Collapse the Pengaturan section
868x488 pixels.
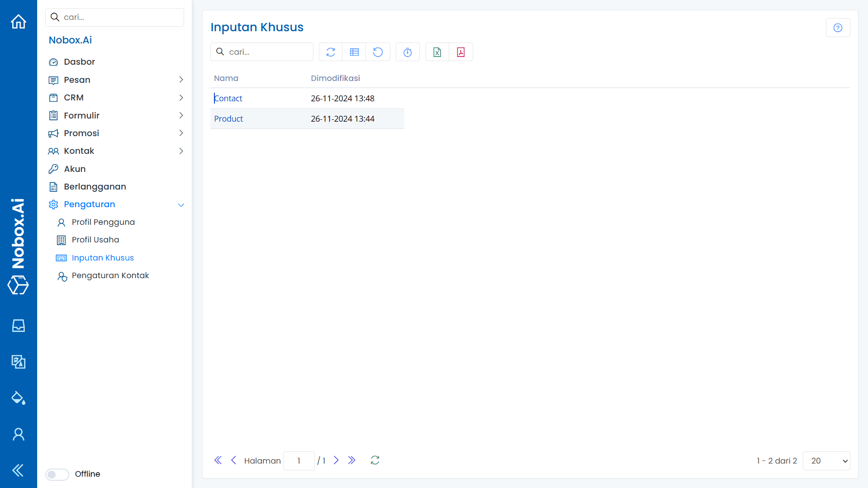pos(181,204)
